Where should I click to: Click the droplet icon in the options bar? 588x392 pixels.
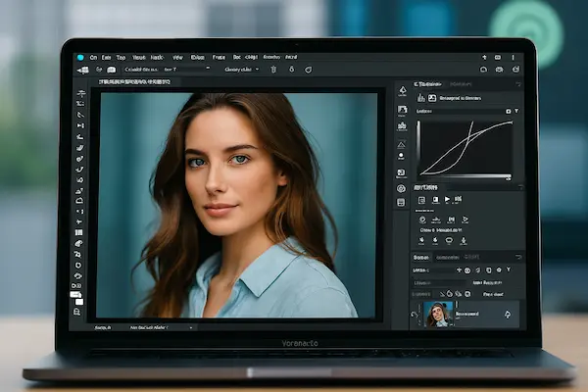pos(291,70)
